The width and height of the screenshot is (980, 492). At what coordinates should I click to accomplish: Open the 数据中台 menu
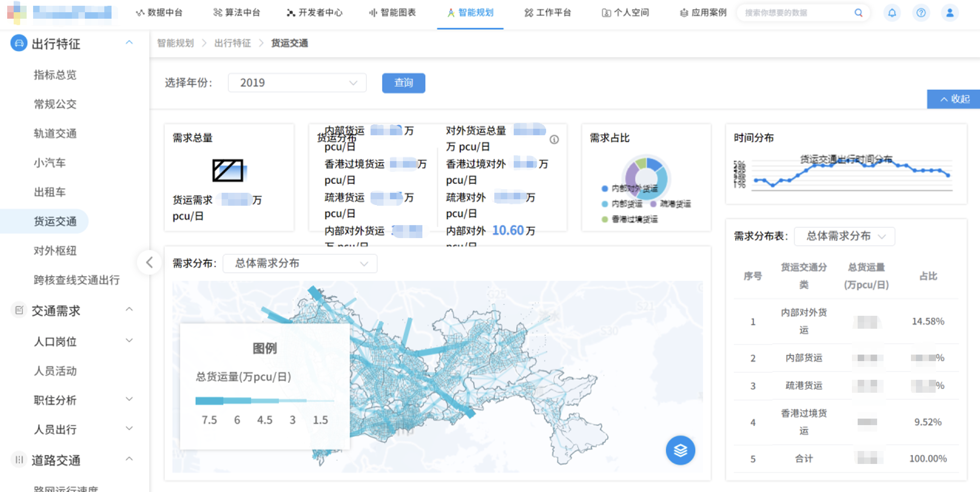159,13
